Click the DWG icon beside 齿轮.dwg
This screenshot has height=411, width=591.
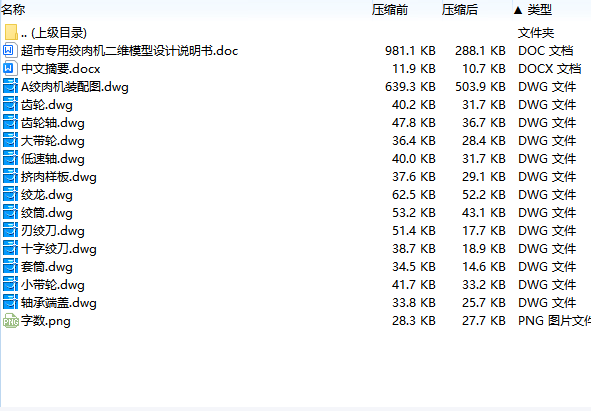coord(10,104)
